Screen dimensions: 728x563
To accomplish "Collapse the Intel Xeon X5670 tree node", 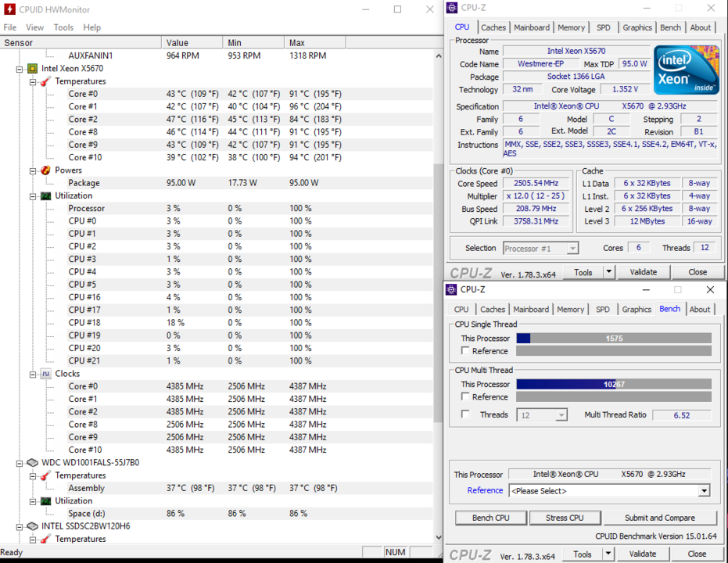I will [x=20, y=69].
